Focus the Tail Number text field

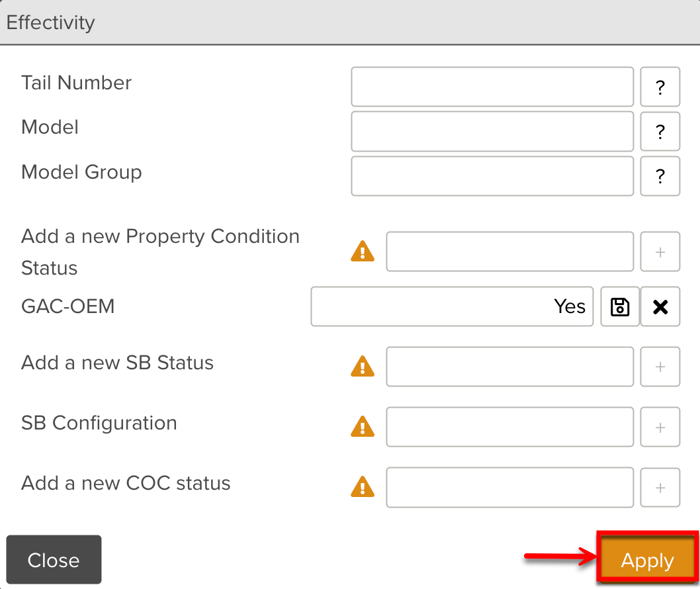pyautogui.click(x=492, y=87)
